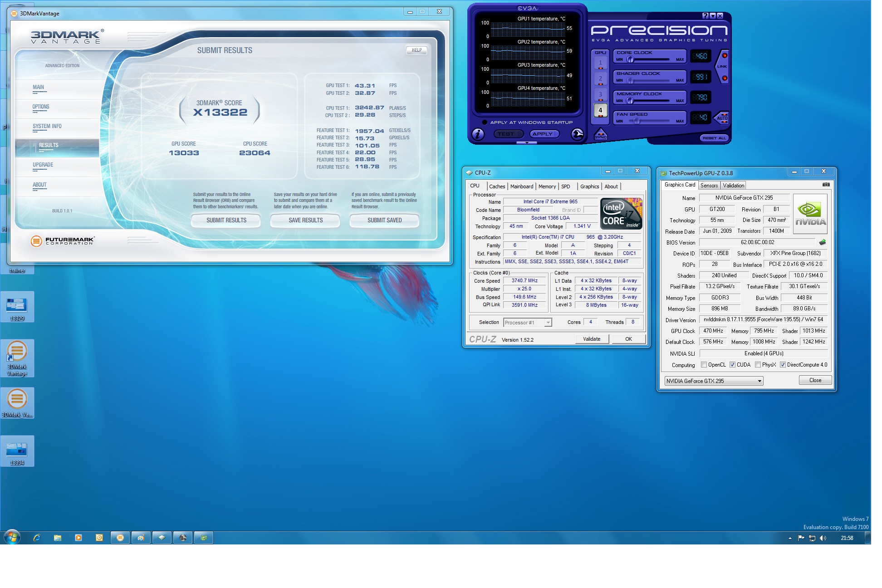Minimize Precision with down-arrow icon
882x588 pixels.
click(x=712, y=16)
